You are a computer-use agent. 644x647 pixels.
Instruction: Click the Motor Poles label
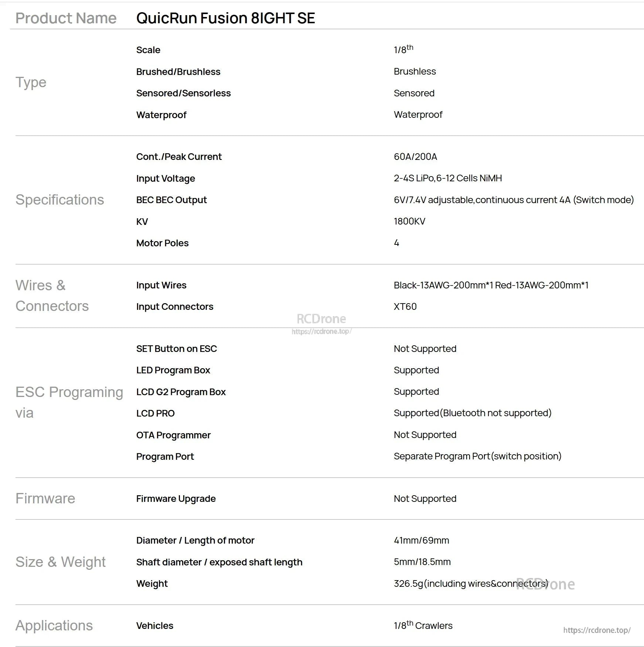(x=162, y=243)
